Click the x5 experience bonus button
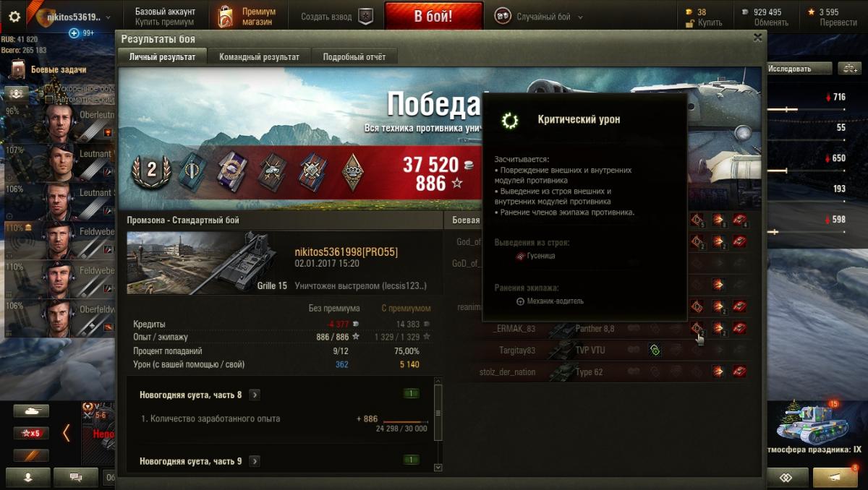Screen dimensions: 868x490 [31, 433]
